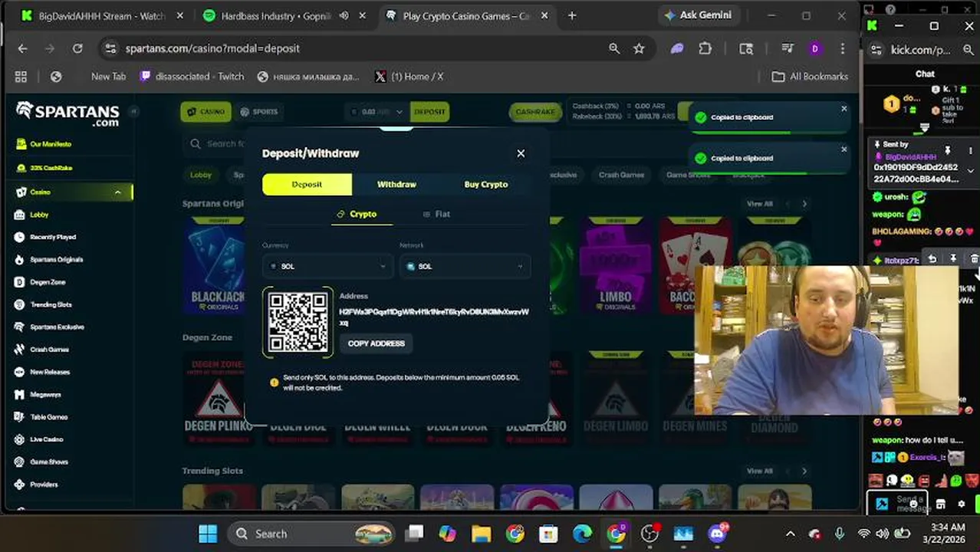Close the Deposit/Withdraw modal
The height and width of the screenshot is (552, 980).
pyautogui.click(x=521, y=153)
